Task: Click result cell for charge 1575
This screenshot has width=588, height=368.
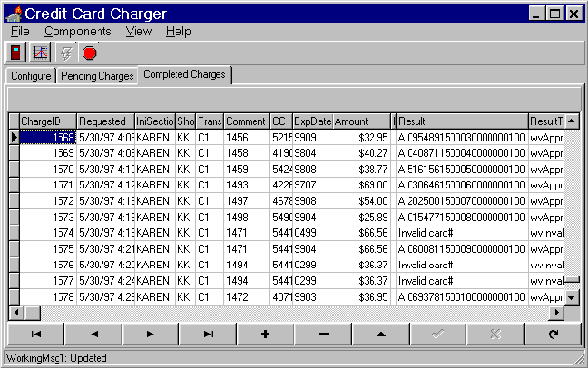Action: 462,249
